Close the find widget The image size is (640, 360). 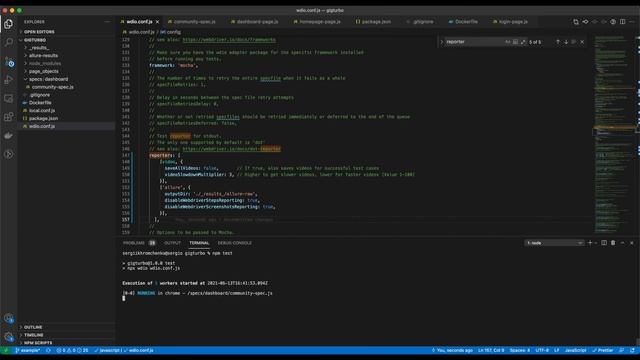[582, 42]
